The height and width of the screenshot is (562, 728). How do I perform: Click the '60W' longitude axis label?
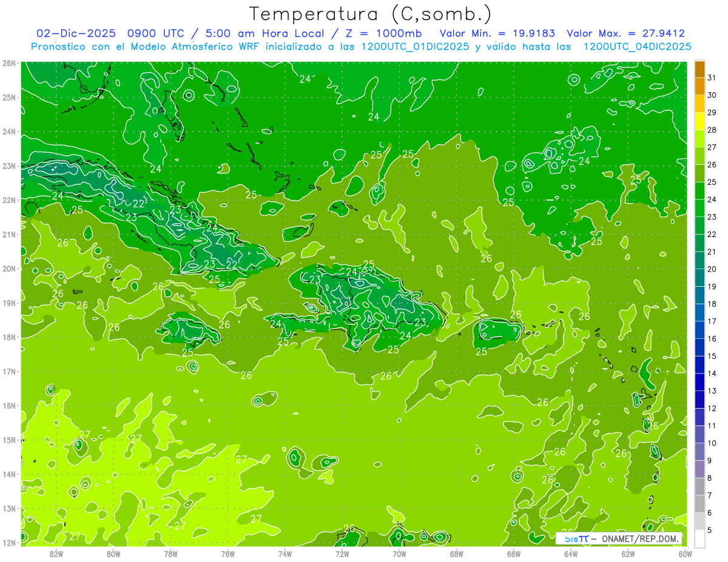685,554
